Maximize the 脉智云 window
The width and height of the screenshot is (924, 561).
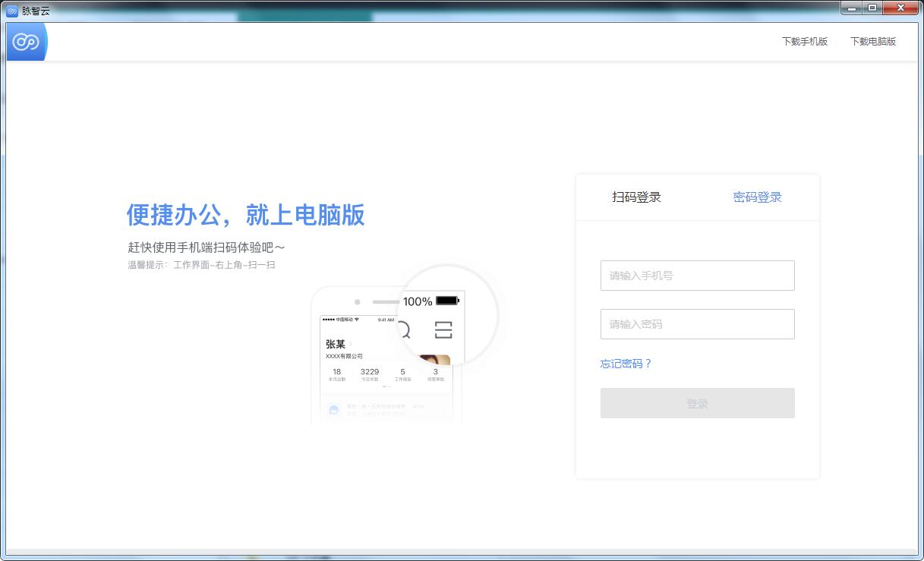tap(872, 8)
